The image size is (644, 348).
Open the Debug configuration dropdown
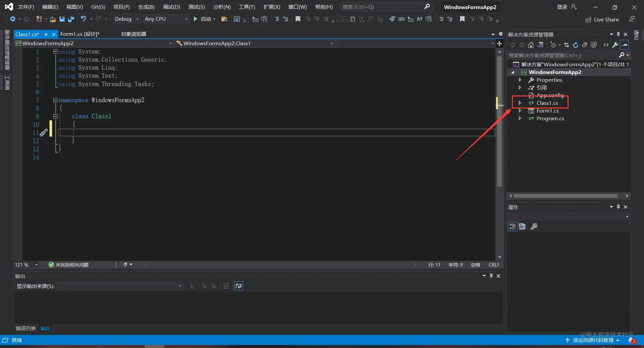tap(126, 19)
